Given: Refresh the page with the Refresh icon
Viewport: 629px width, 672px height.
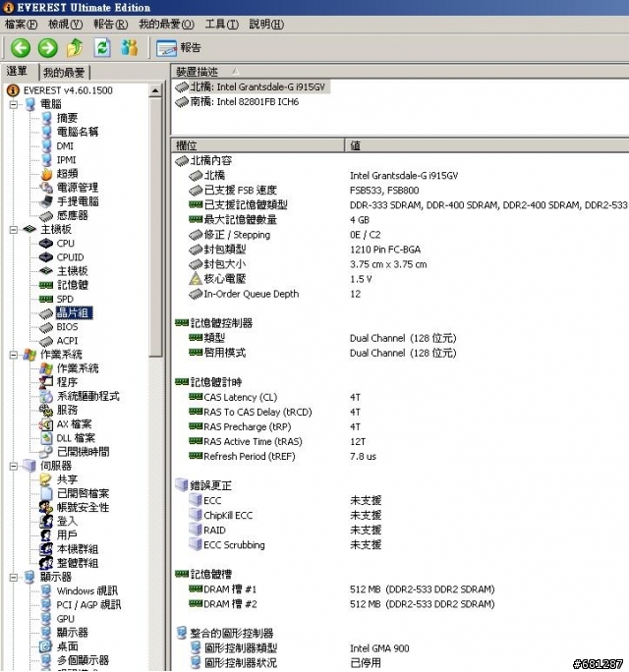Looking at the screenshot, I should [102, 47].
